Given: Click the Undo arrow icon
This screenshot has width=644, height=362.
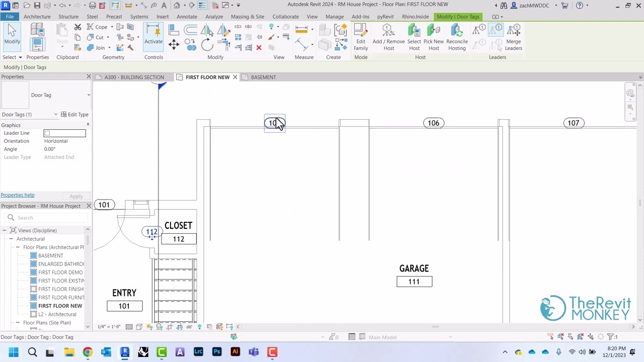Looking at the screenshot, I should (x=62, y=6).
